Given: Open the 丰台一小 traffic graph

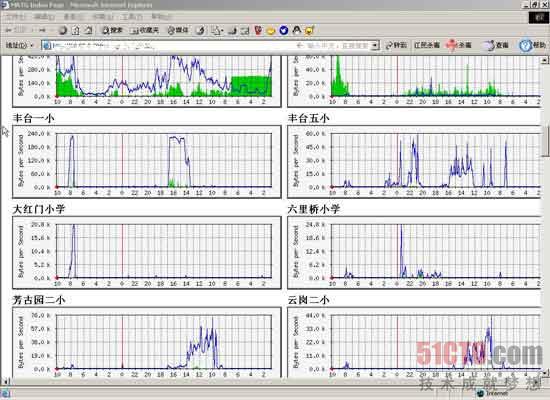Looking at the screenshot, I should [147, 162].
